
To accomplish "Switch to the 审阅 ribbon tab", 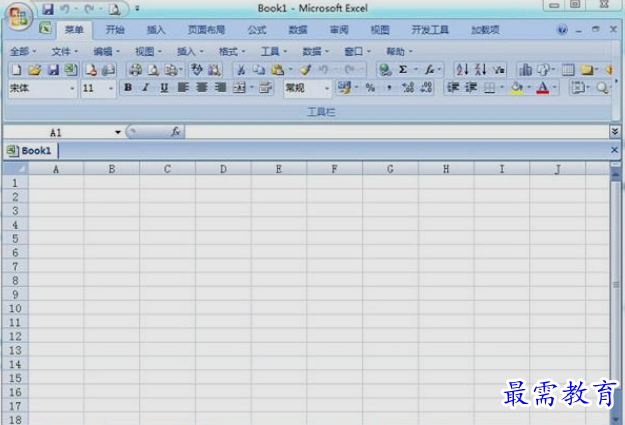I will click(x=339, y=30).
